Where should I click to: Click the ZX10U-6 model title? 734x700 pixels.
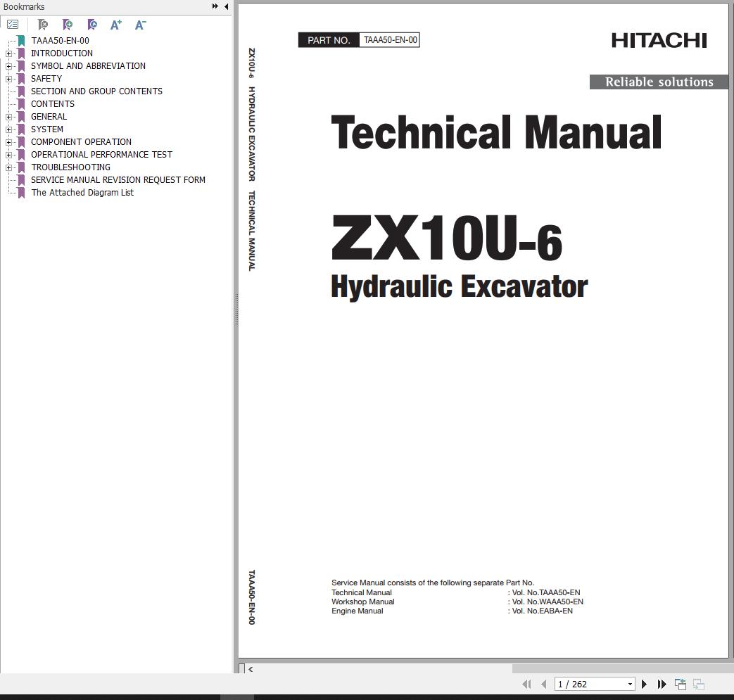[447, 237]
